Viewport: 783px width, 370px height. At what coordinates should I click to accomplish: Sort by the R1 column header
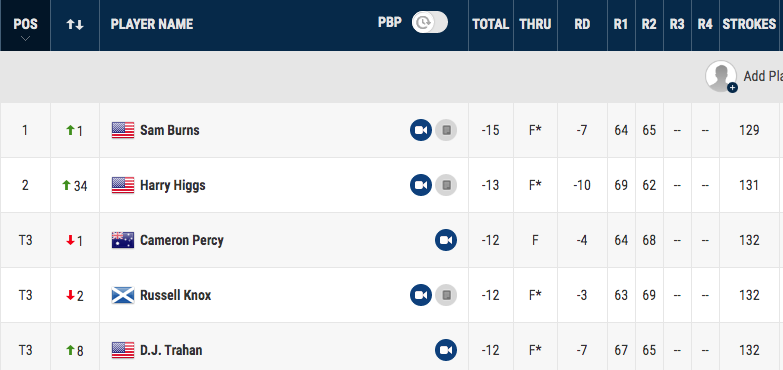coord(621,24)
